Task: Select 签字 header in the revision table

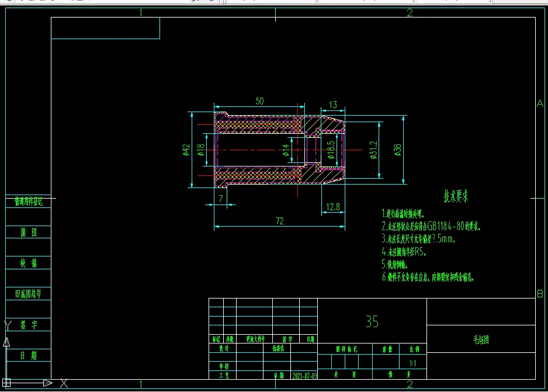Action: pyautogui.click(x=287, y=339)
